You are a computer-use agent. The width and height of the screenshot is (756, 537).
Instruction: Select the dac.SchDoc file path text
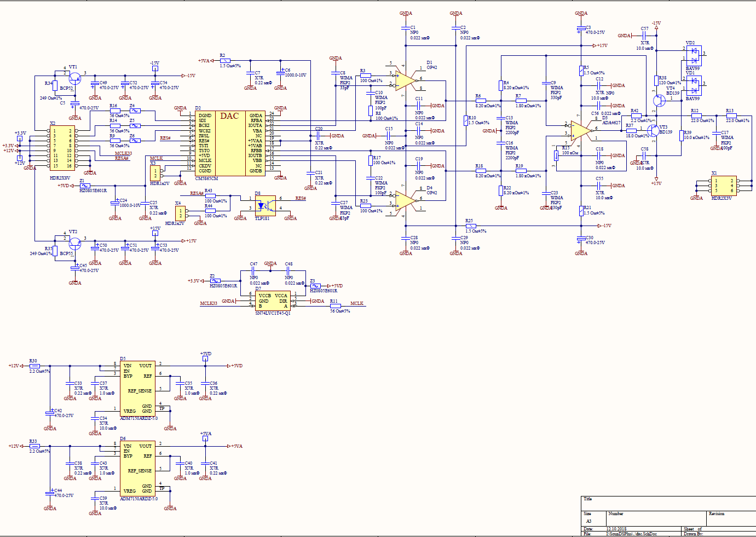point(632,534)
